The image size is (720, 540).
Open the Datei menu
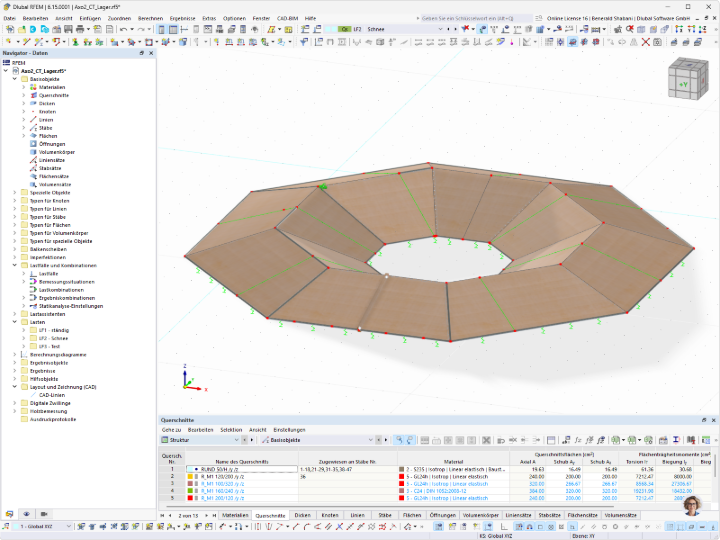[9, 18]
